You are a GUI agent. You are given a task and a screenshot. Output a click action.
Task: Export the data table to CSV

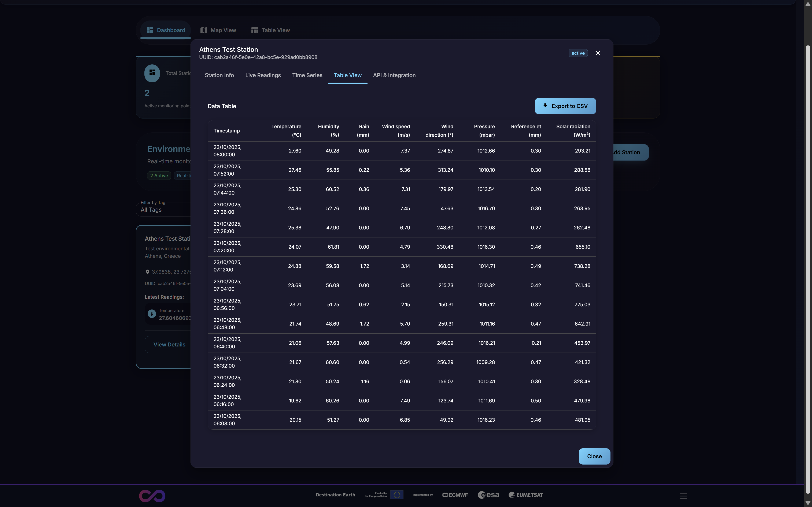click(x=565, y=106)
